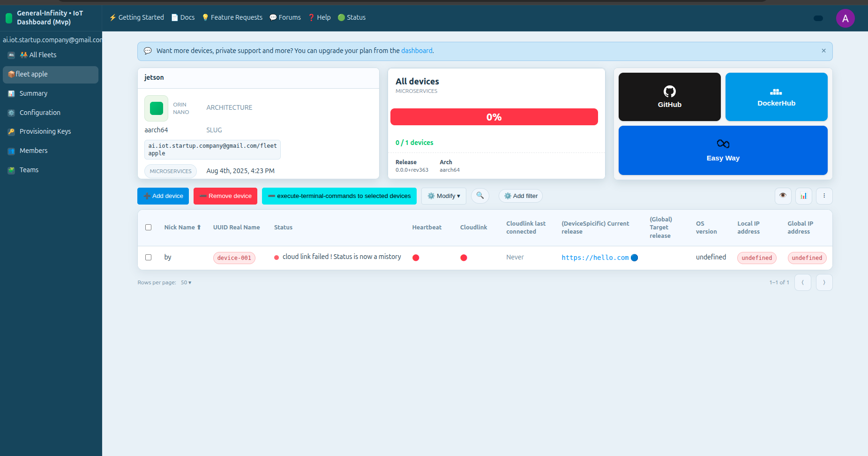
Task: Open the Help menu item
Action: coord(319,17)
